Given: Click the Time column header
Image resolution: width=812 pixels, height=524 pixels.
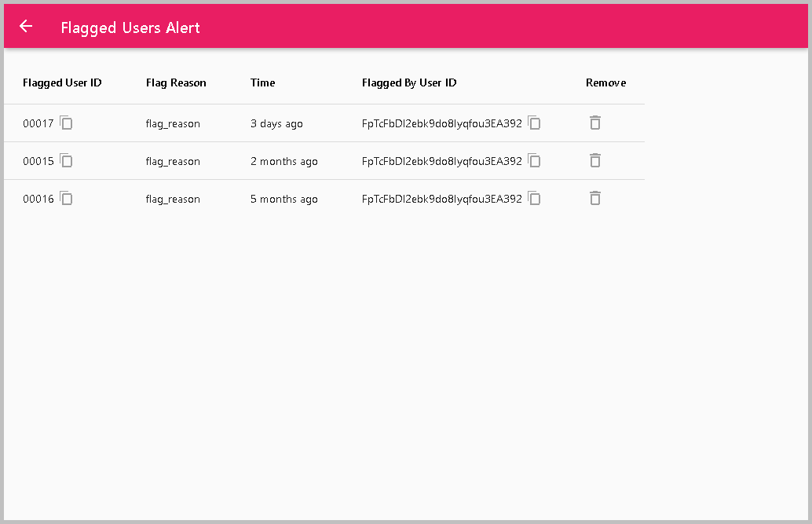Looking at the screenshot, I should click(x=262, y=82).
